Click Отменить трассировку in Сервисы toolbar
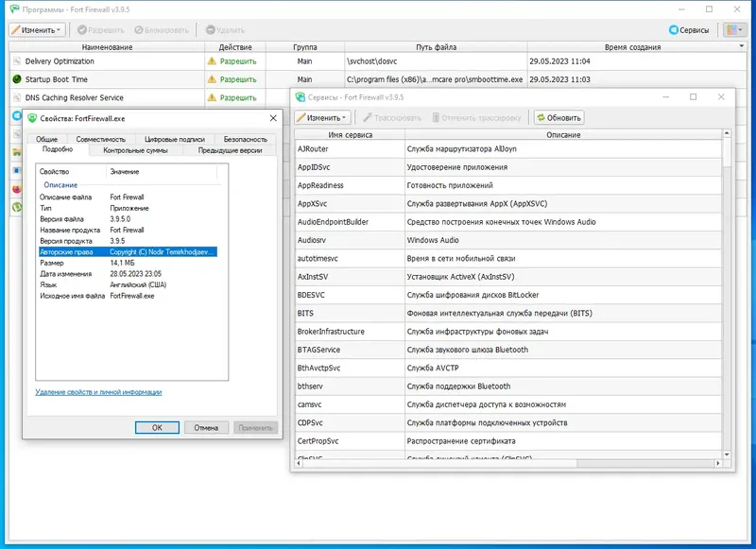756x549 pixels. [476, 117]
